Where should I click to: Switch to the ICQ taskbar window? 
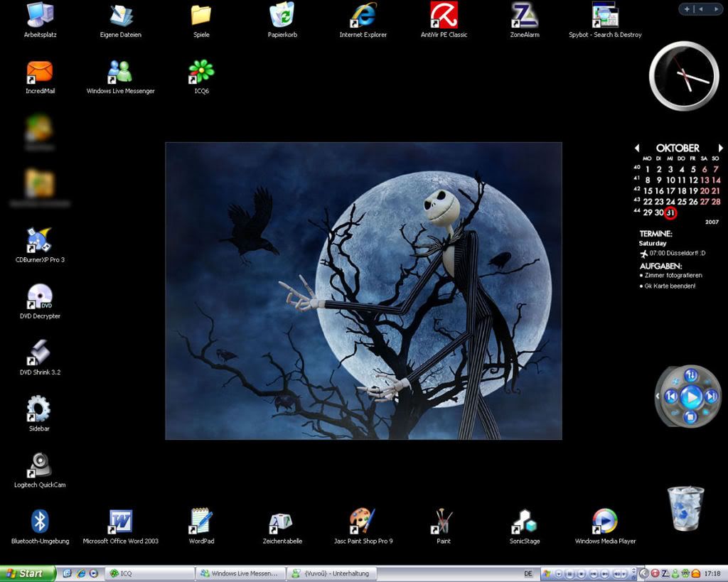[x=150, y=573]
